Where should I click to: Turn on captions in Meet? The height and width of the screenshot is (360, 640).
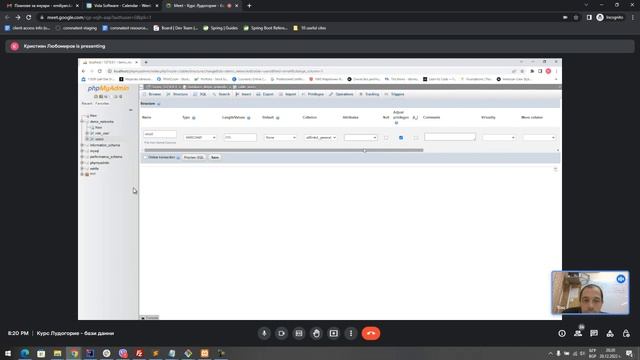299,333
